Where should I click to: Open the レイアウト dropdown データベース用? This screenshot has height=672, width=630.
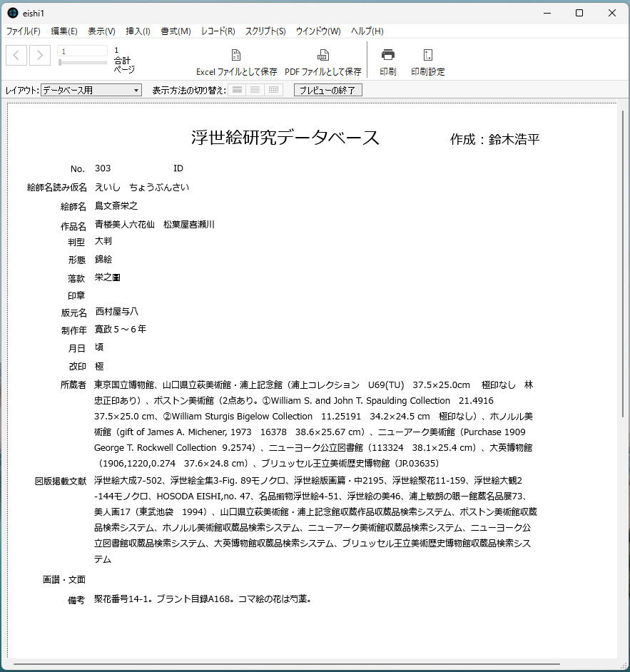pyautogui.click(x=91, y=90)
